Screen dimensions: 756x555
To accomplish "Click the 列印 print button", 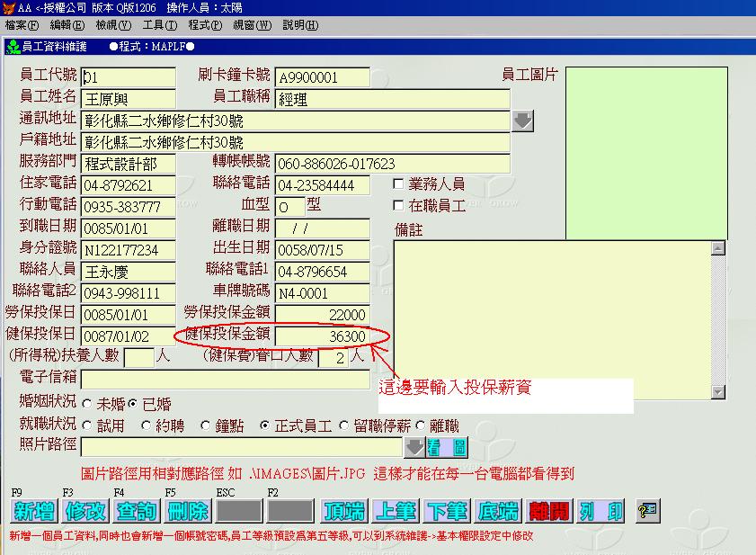I will tap(601, 511).
